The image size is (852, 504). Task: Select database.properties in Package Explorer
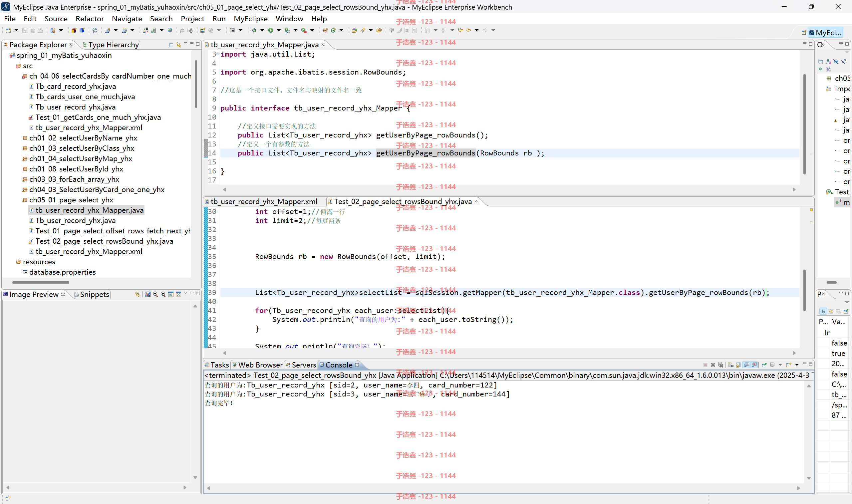59,272
